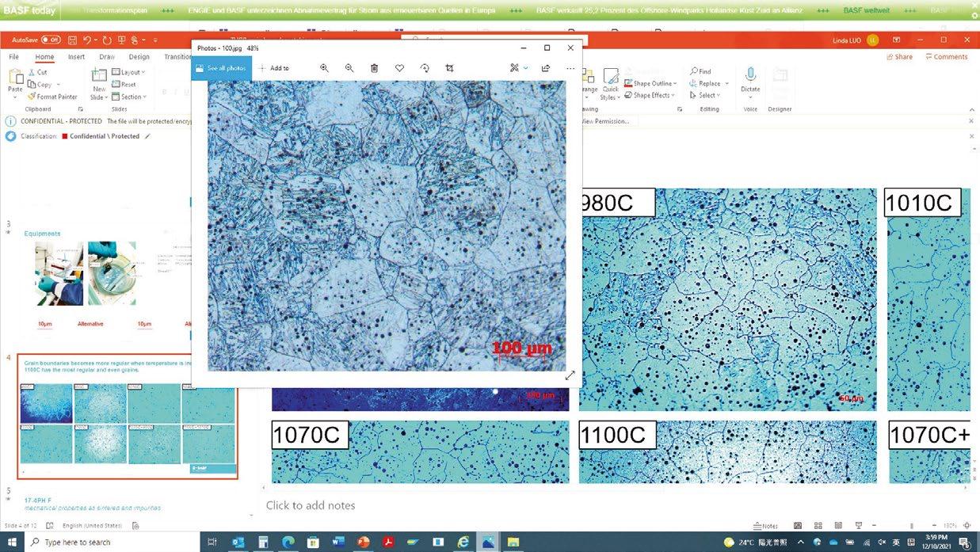The image size is (980, 552).
Task: Open the See more ellipsis menu in Photos
Action: click(x=570, y=68)
